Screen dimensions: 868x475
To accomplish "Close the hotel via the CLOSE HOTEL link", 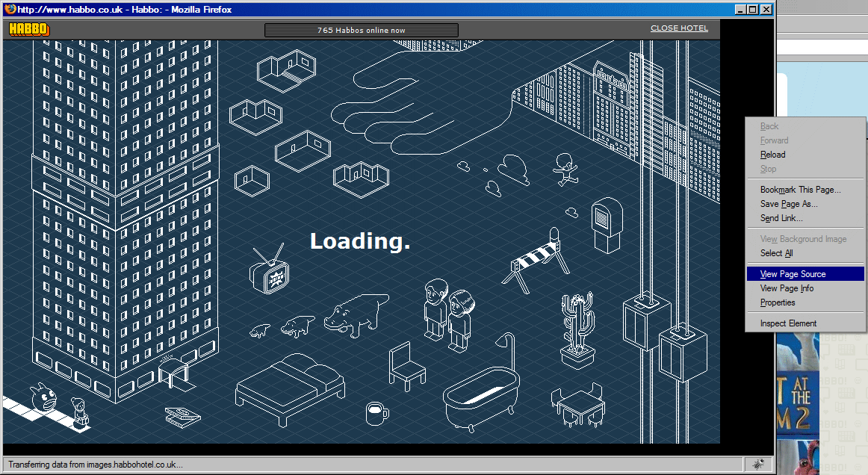I will pyautogui.click(x=679, y=28).
